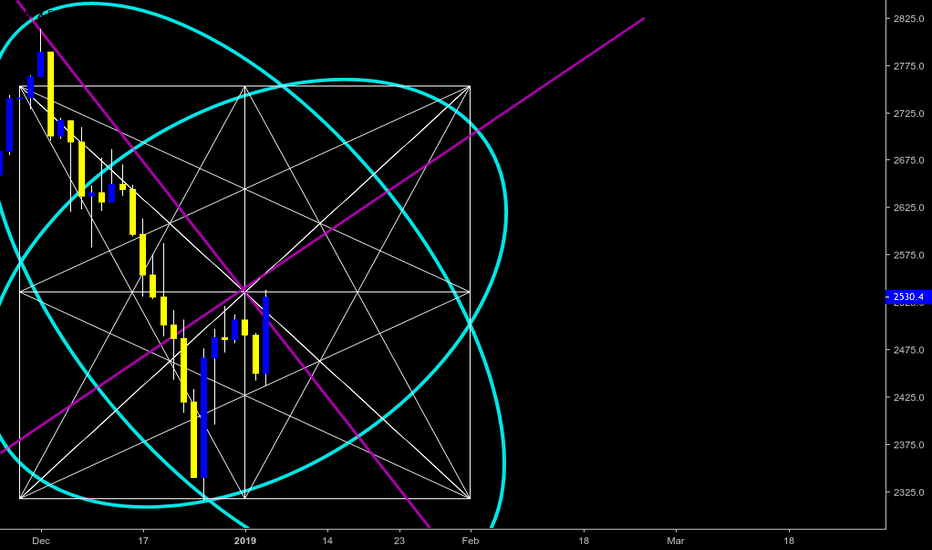Viewport: 932px width, 550px height.
Task: Click the 17 date label after Dec
Action: click(x=143, y=541)
